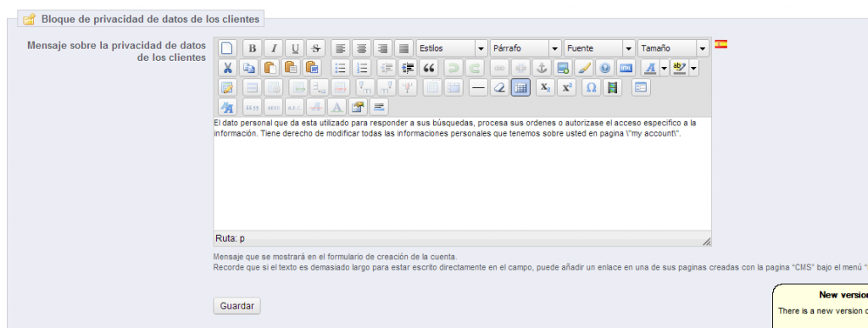The image size is (868, 328).
Task: Toggle subscript formatting
Action: (545, 87)
